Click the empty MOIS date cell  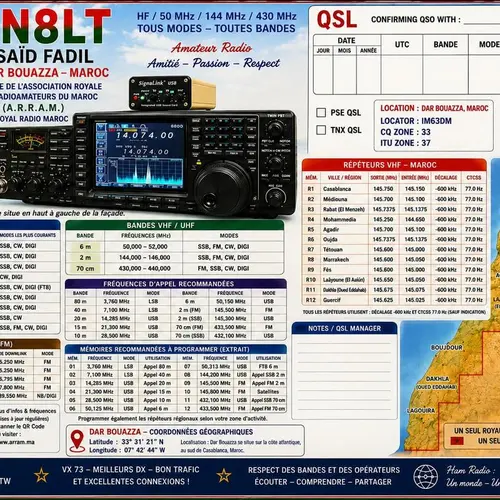coord(345,74)
